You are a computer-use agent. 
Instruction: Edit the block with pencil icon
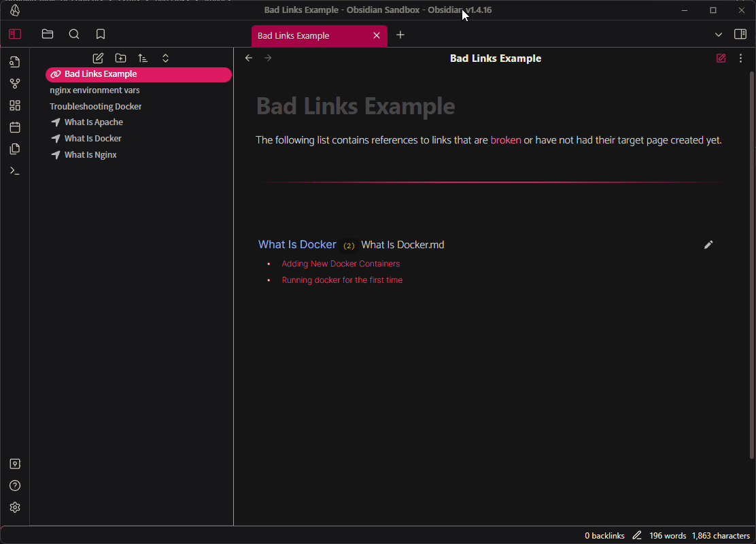click(708, 245)
